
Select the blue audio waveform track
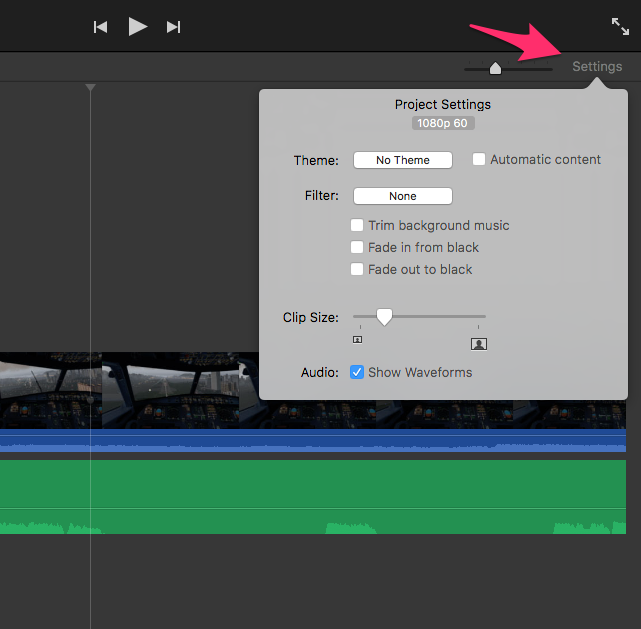coord(313,441)
